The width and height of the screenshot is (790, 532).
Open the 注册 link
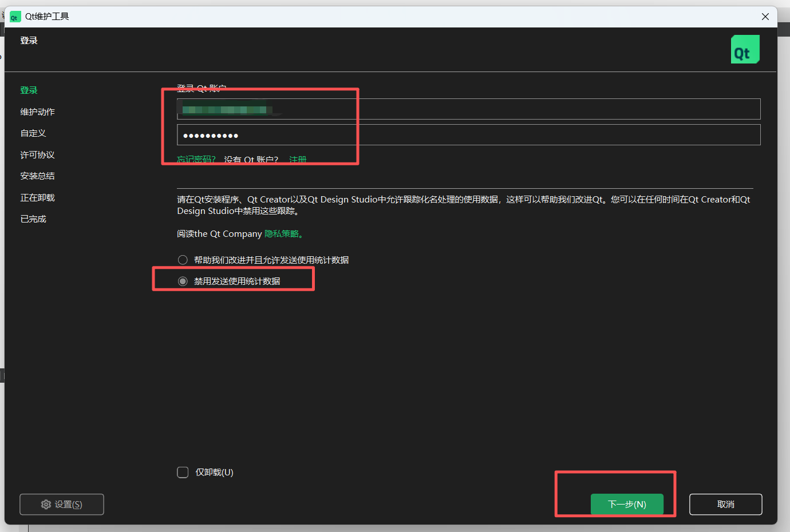tap(298, 160)
